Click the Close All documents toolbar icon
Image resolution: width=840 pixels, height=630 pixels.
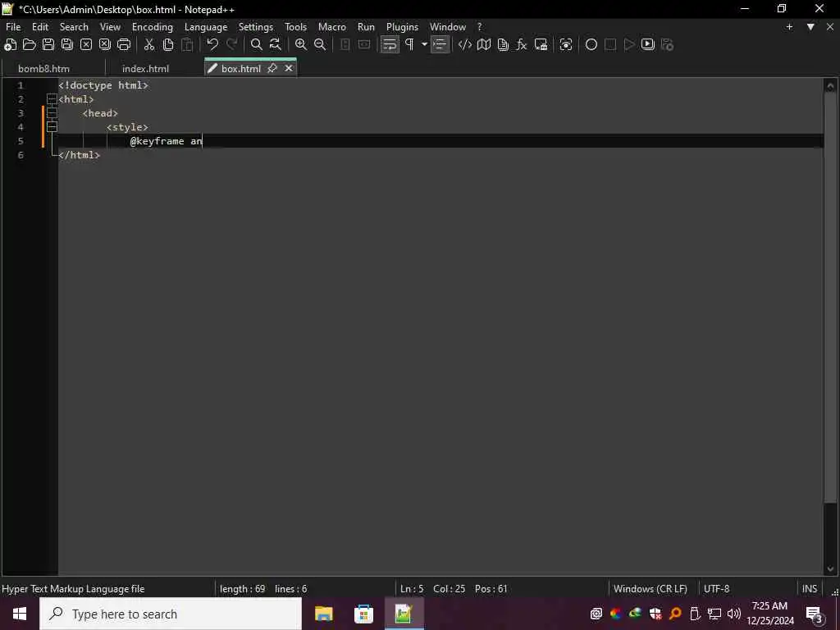[x=105, y=45]
